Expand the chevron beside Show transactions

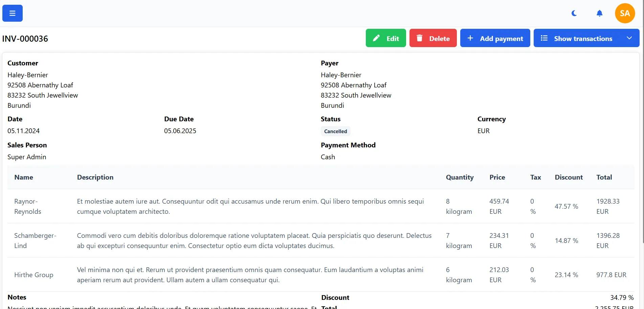[x=629, y=38]
